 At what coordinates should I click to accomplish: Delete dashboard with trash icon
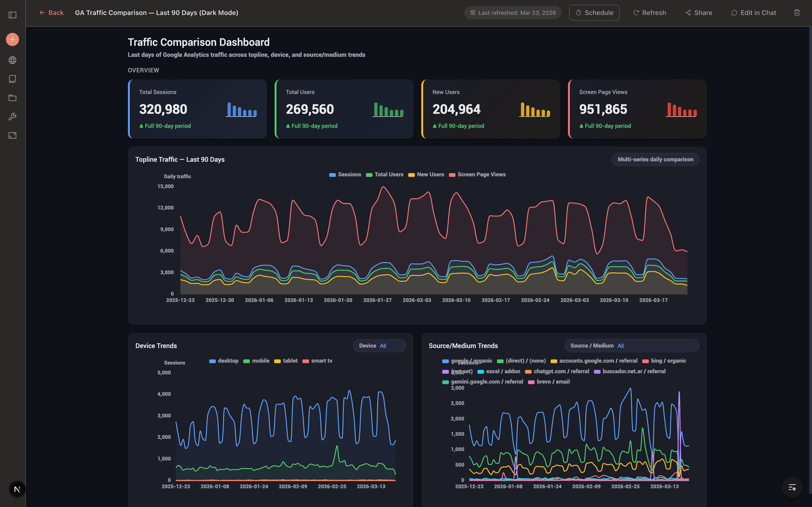(797, 13)
